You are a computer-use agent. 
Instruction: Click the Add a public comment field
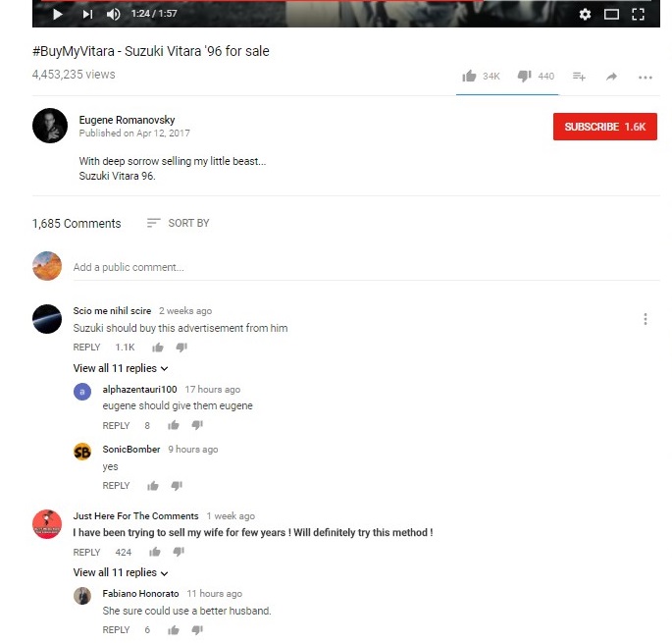[x=366, y=268]
